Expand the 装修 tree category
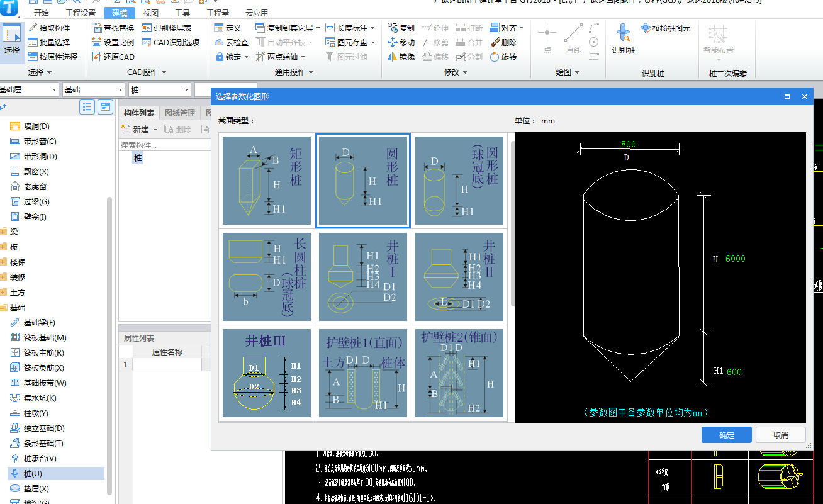The image size is (823, 504). (3, 277)
